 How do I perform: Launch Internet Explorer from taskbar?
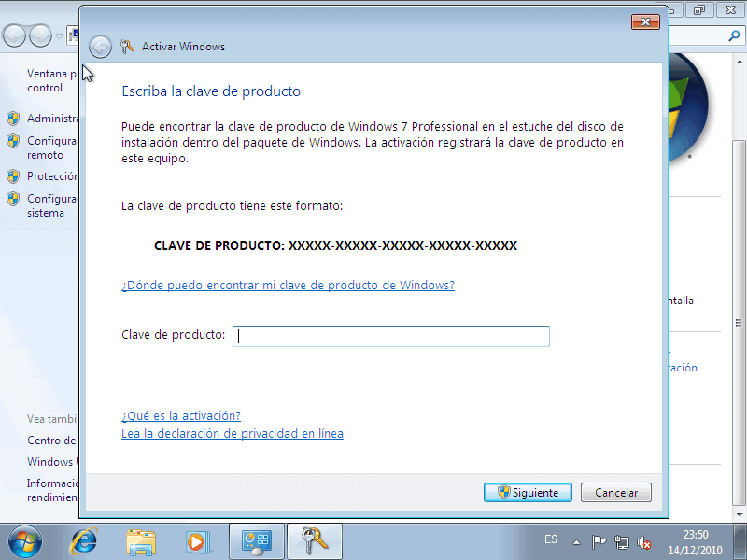(x=83, y=541)
